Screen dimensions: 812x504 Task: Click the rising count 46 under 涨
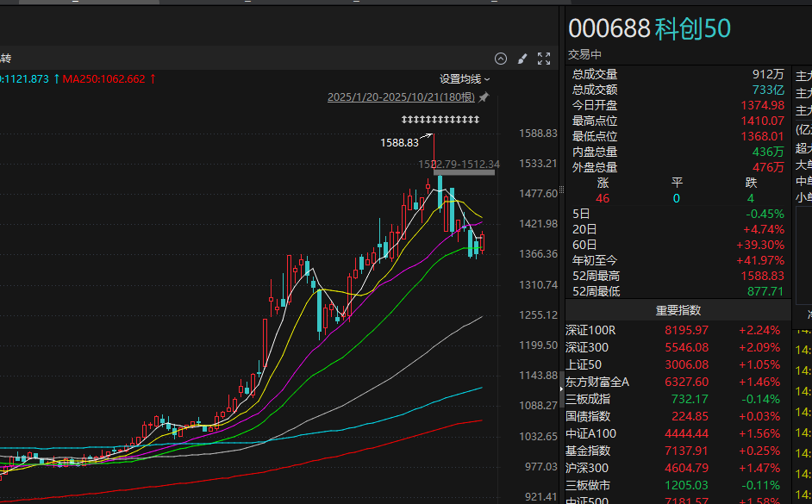pyautogui.click(x=603, y=199)
